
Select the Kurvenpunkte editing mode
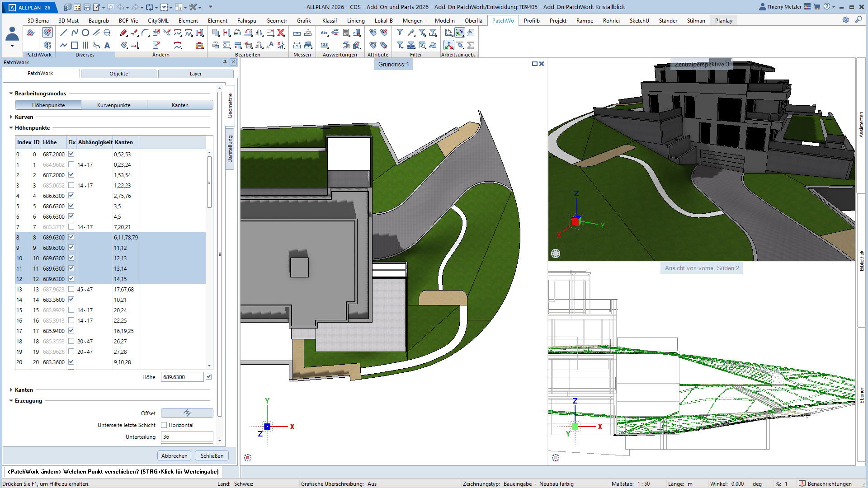point(114,105)
